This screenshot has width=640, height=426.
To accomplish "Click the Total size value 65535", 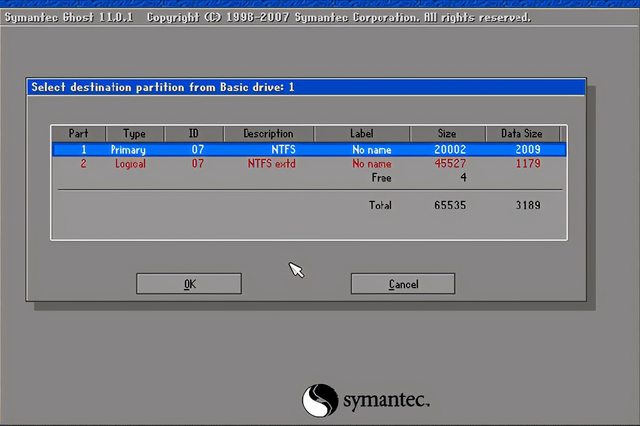I will tap(450, 205).
